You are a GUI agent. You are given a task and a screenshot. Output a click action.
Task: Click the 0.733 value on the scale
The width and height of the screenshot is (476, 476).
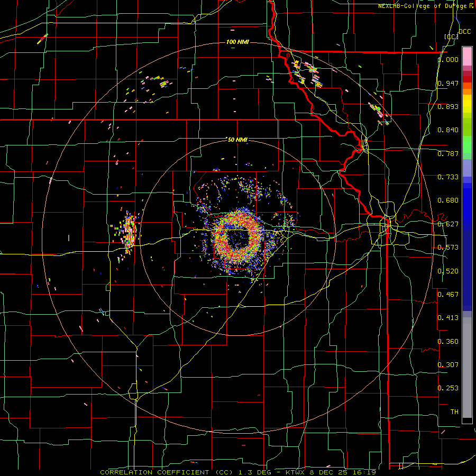pos(448,177)
